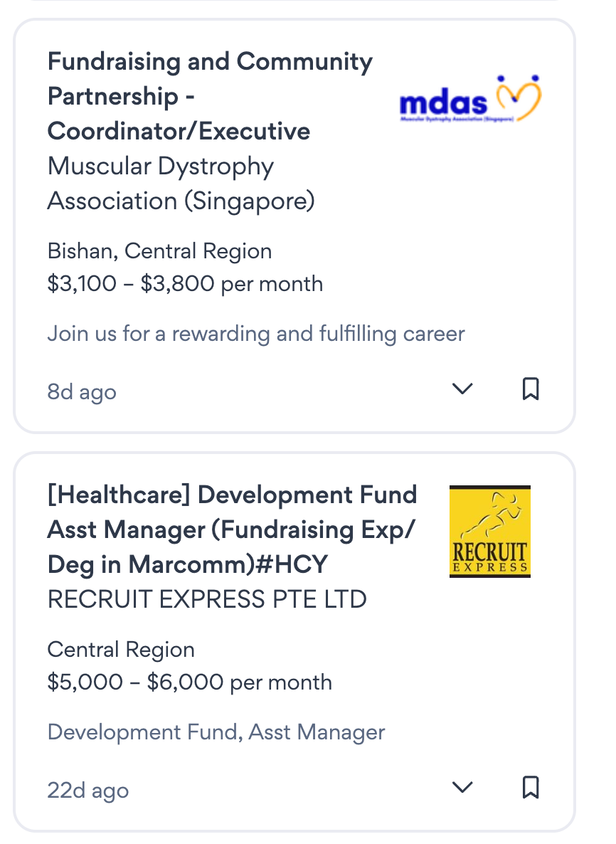Expand the Recruit Express job details chevron
Screen dimensions: 616x844
point(462,788)
